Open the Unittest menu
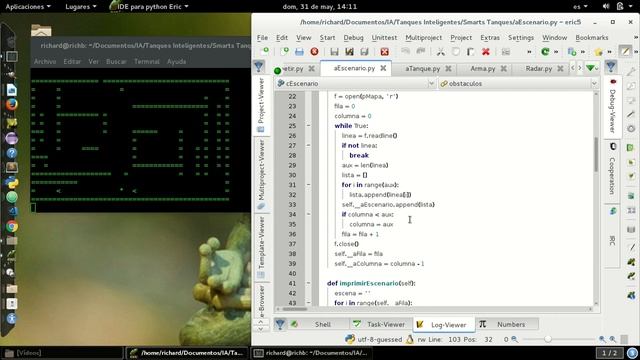 (384, 38)
